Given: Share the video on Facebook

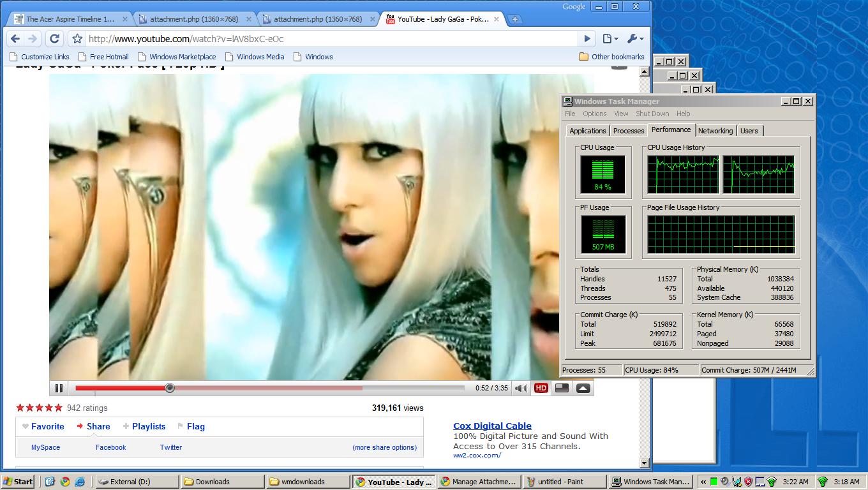Looking at the screenshot, I should point(110,447).
